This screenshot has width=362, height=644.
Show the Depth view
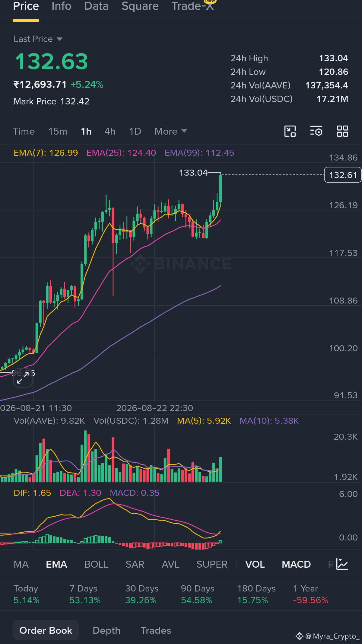106,630
